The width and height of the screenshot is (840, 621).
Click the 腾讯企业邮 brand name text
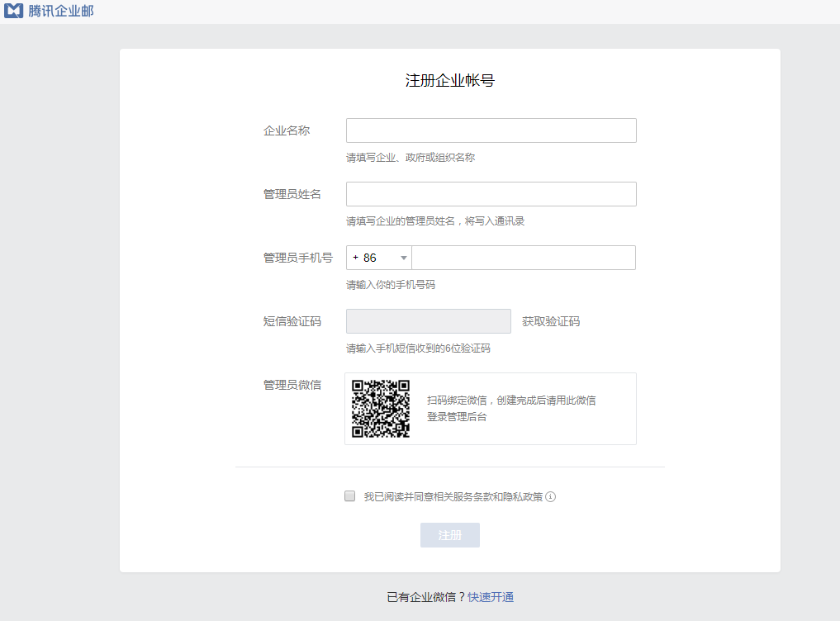61,12
